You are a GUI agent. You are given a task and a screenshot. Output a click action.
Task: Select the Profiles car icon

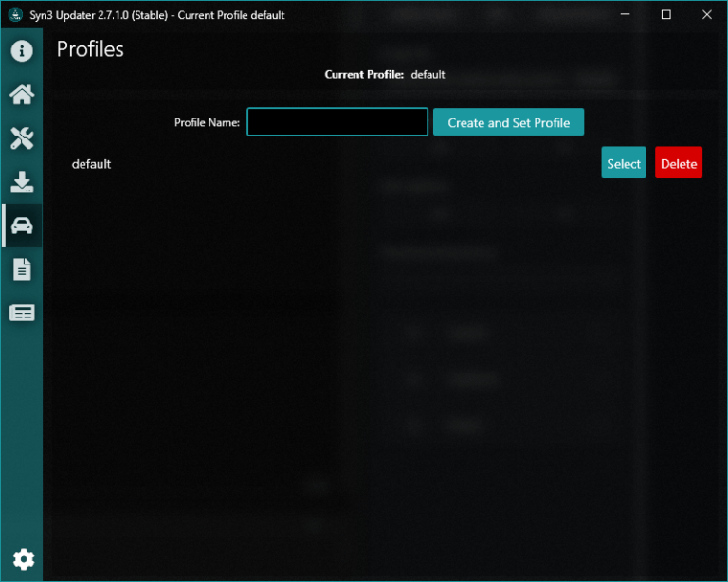tap(22, 226)
